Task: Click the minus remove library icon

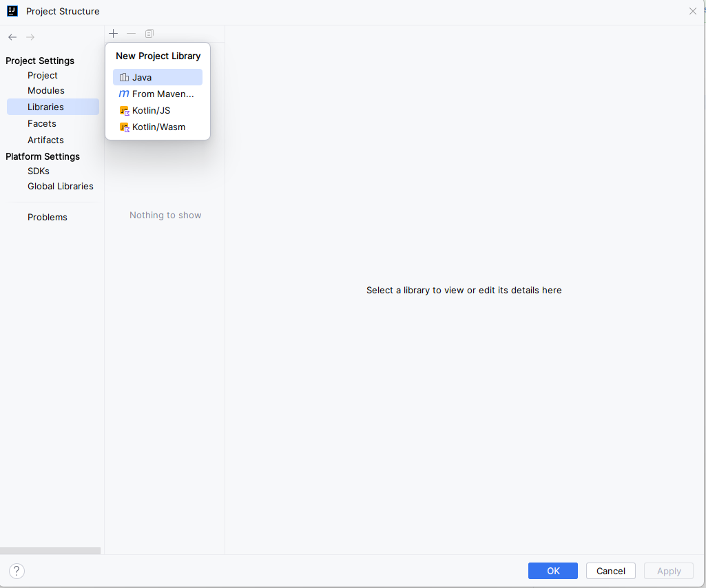Action: coord(131,33)
